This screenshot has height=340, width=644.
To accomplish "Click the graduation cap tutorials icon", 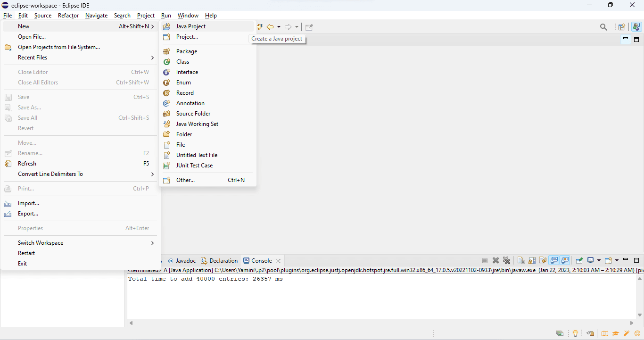I will pyautogui.click(x=616, y=333).
